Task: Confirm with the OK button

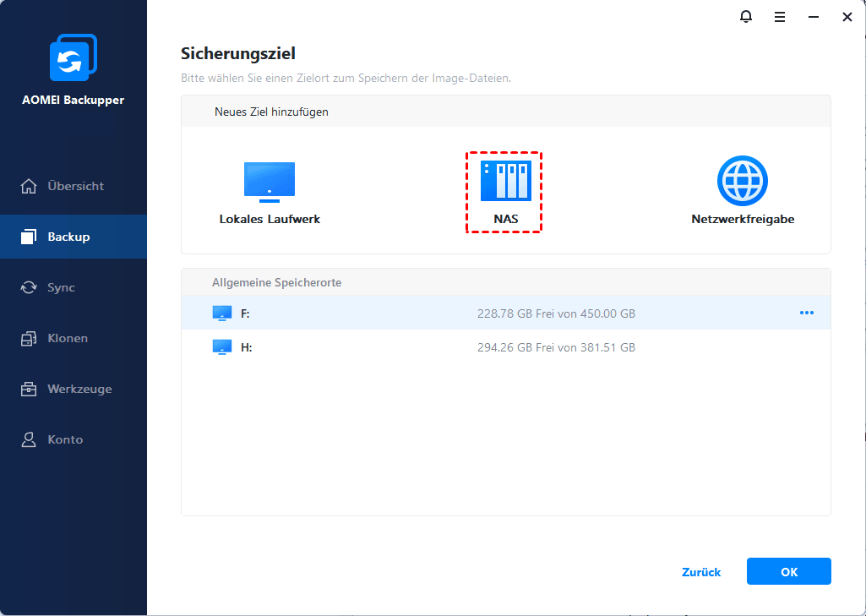Action: [x=788, y=571]
